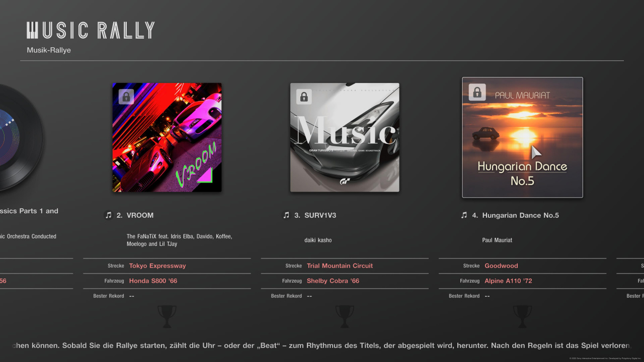Click the music note icon beside SURV1V3
This screenshot has height=362, width=644.
[286, 215]
